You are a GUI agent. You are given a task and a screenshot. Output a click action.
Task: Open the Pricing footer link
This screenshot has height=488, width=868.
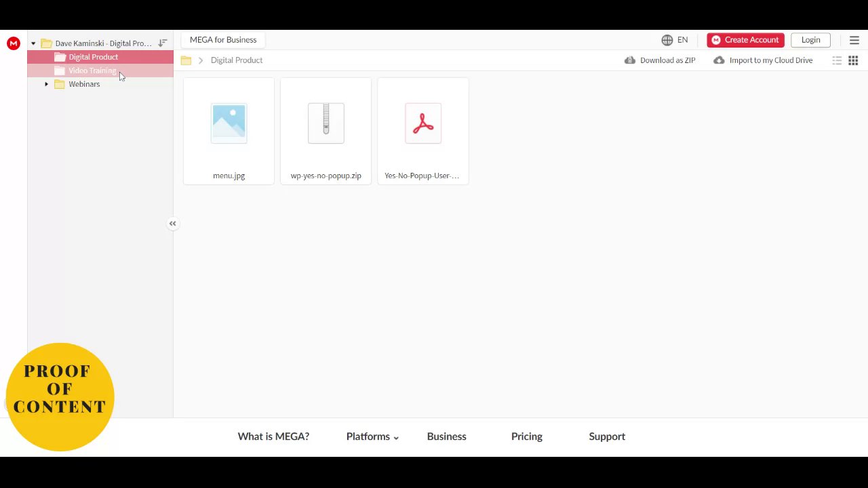527,436
